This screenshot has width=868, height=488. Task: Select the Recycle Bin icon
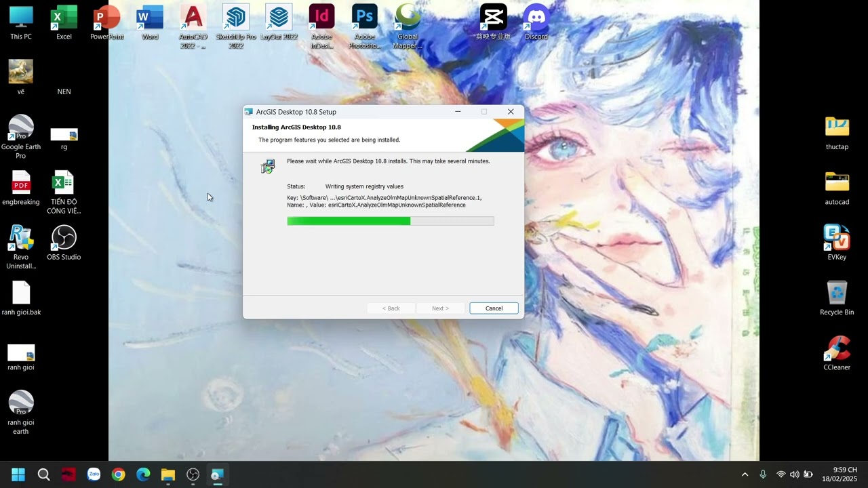[837, 298]
